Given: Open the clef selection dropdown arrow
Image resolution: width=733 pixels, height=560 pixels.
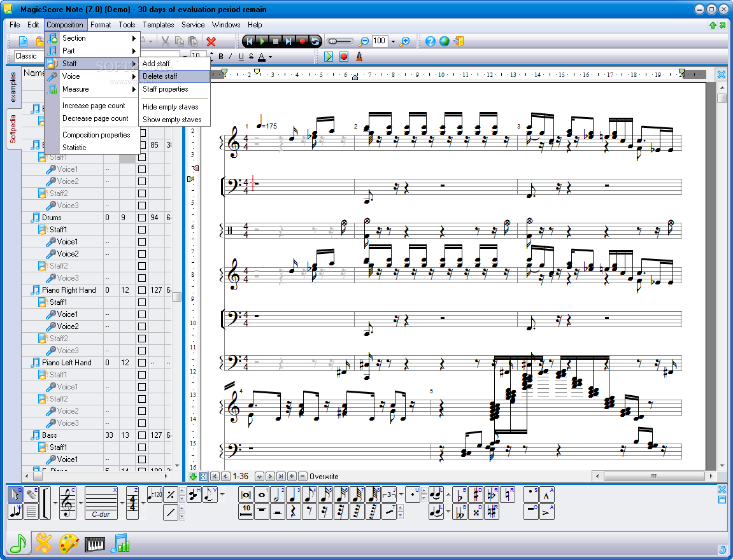Looking at the screenshot, I should pyautogui.click(x=80, y=503).
